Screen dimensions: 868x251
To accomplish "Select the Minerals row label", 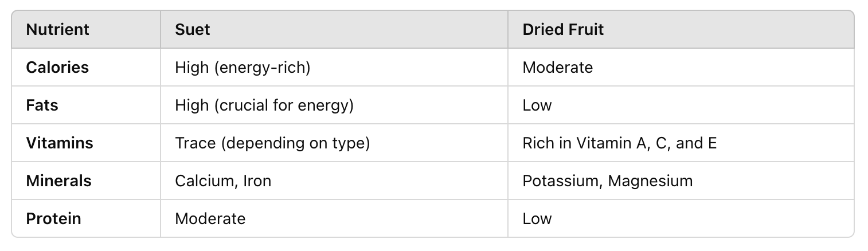I will [59, 181].
